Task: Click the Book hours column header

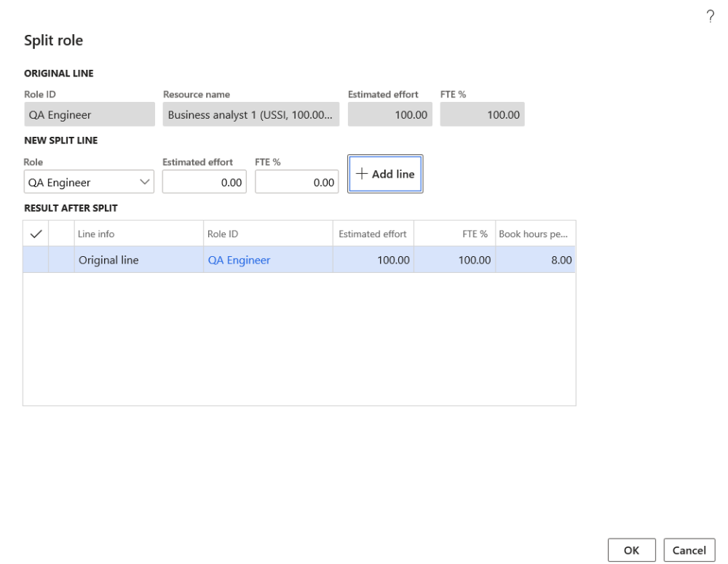Action: pos(535,234)
